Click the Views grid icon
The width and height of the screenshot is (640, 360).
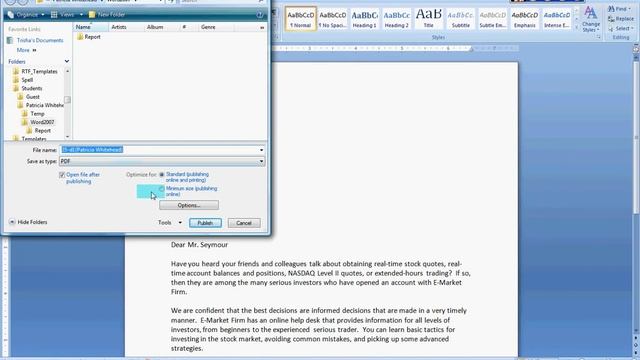click(54, 15)
